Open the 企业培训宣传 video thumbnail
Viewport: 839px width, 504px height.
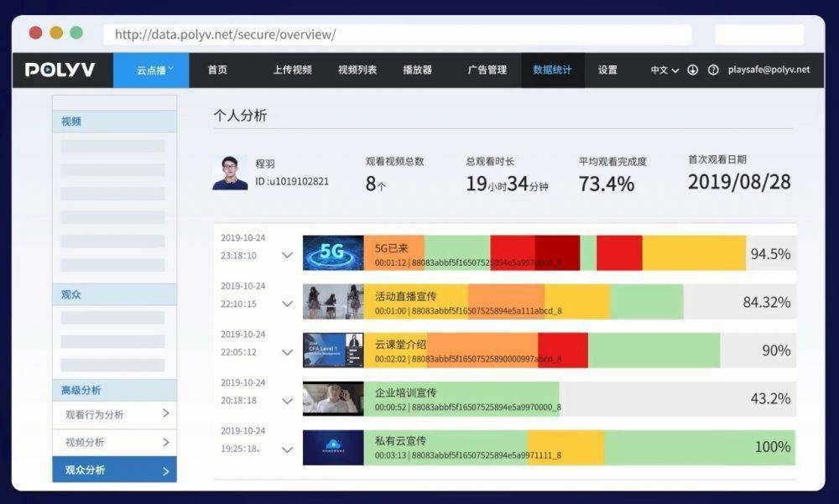[333, 399]
